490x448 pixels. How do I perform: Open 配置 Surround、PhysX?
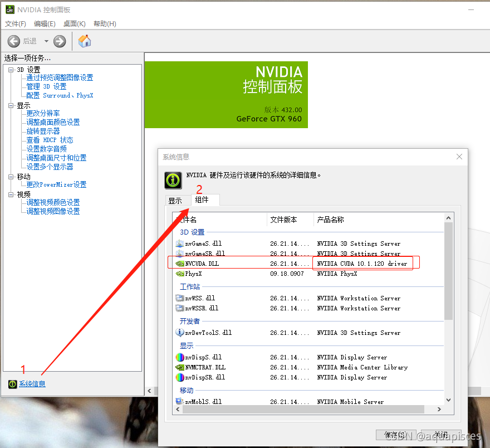tap(60, 95)
